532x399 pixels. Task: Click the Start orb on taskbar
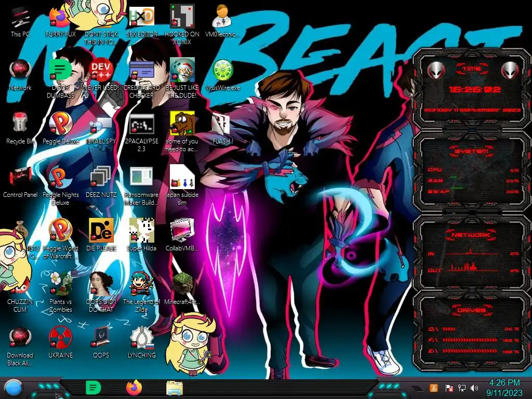click(x=13, y=388)
